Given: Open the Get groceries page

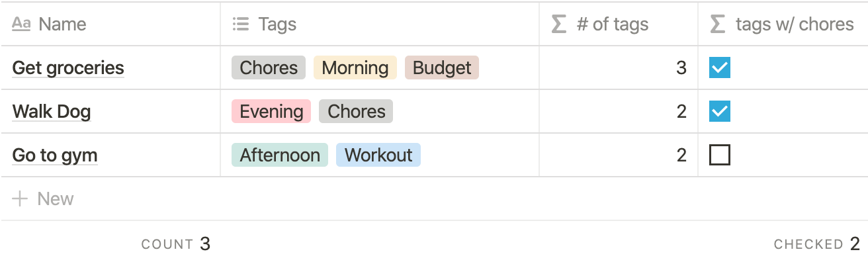Looking at the screenshot, I should click(68, 67).
